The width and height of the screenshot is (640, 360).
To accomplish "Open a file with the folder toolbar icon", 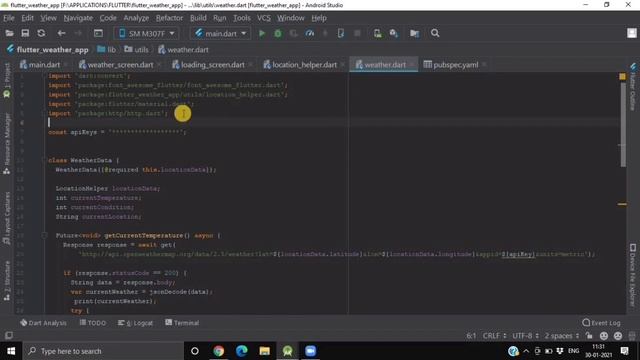I will 9,33.
